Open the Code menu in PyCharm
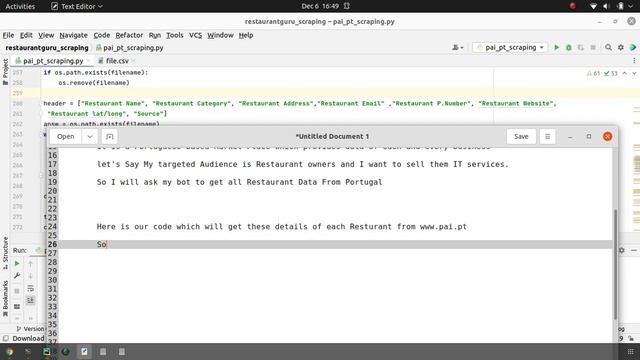Image resolution: width=640 pixels, height=360 pixels. (x=102, y=35)
